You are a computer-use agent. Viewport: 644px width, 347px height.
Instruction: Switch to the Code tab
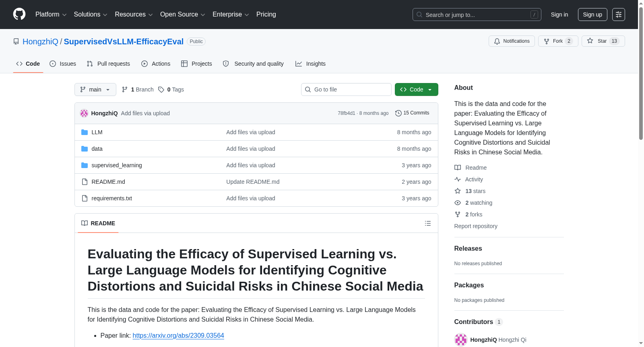(x=28, y=64)
